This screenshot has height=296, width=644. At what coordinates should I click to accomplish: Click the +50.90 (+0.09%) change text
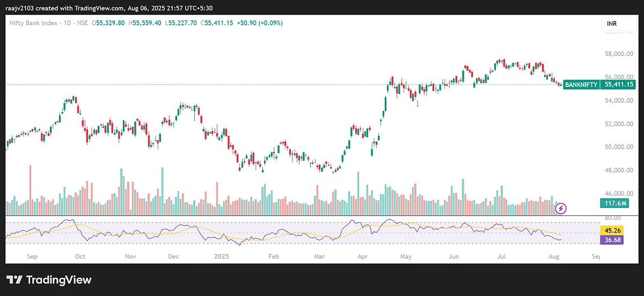click(260, 23)
